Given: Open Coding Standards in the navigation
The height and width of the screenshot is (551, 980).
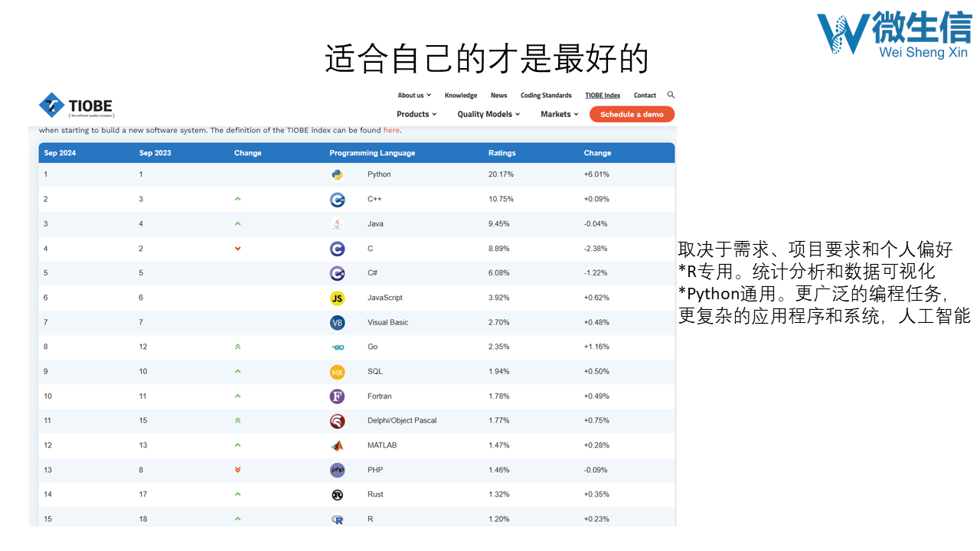Looking at the screenshot, I should (546, 96).
